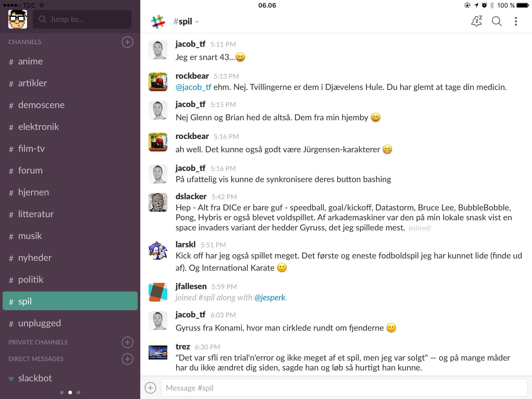
Task: Open the three-dot more options menu
Action: click(516, 21)
